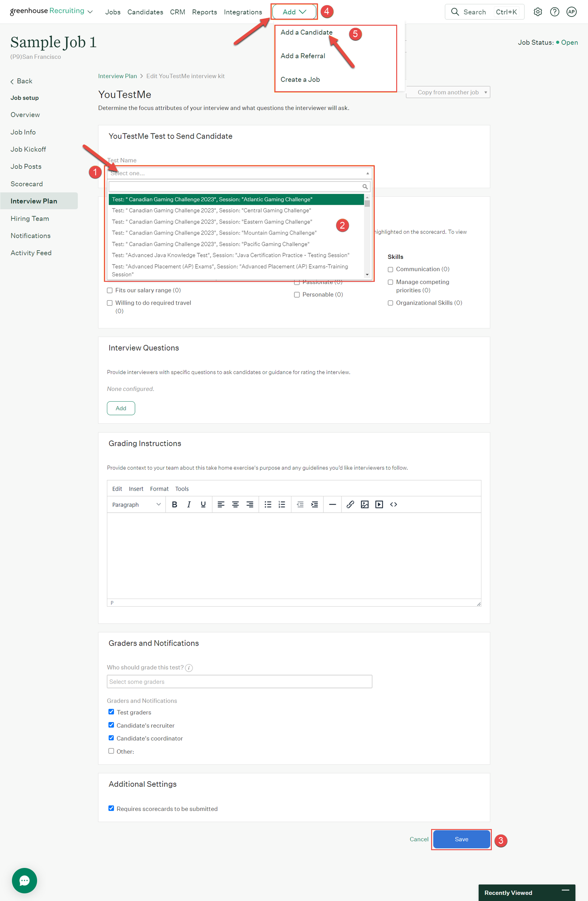
Task: Save the YouTestMe interview kit
Action: [461, 839]
